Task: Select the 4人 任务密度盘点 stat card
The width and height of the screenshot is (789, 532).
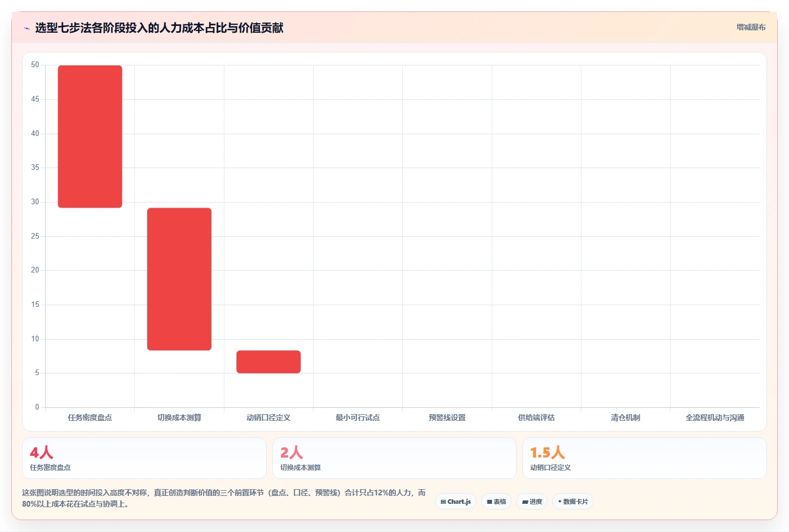Action: point(144,458)
